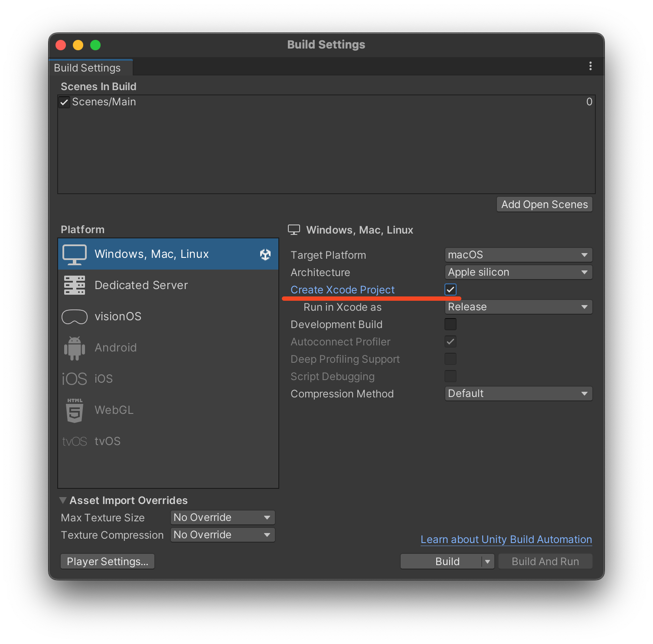Open Player Settings
653x644 pixels.
[108, 562]
